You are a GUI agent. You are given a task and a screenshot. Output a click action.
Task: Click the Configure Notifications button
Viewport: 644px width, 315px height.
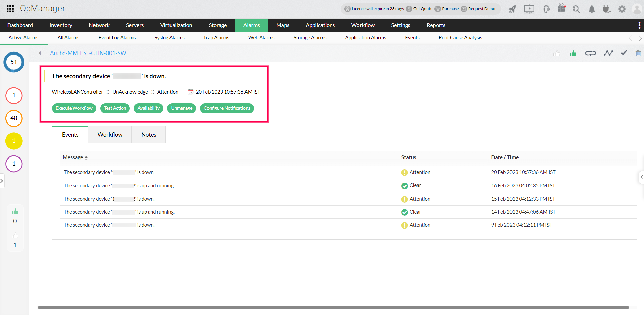click(227, 108)
